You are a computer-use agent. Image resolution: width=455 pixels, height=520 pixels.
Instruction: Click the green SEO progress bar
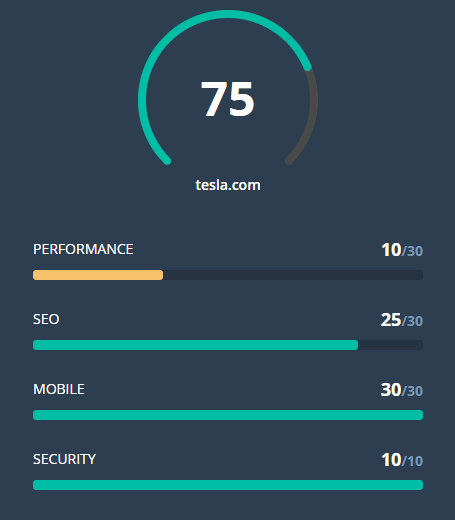coord(195,345)
